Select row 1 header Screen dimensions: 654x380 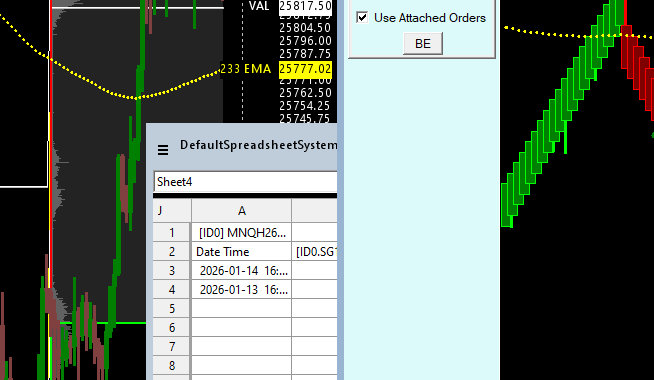click(x=171, y=232)
